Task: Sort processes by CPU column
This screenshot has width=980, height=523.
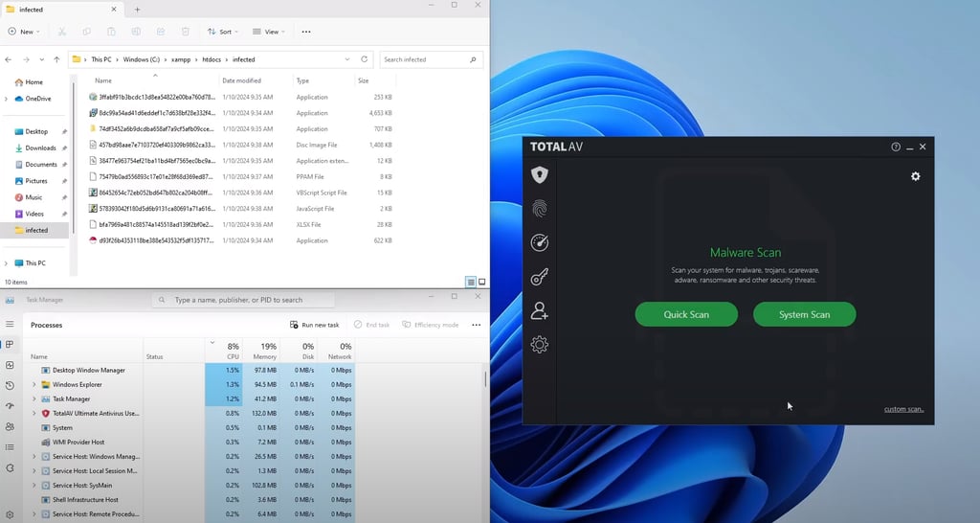Action: [224, 351]
